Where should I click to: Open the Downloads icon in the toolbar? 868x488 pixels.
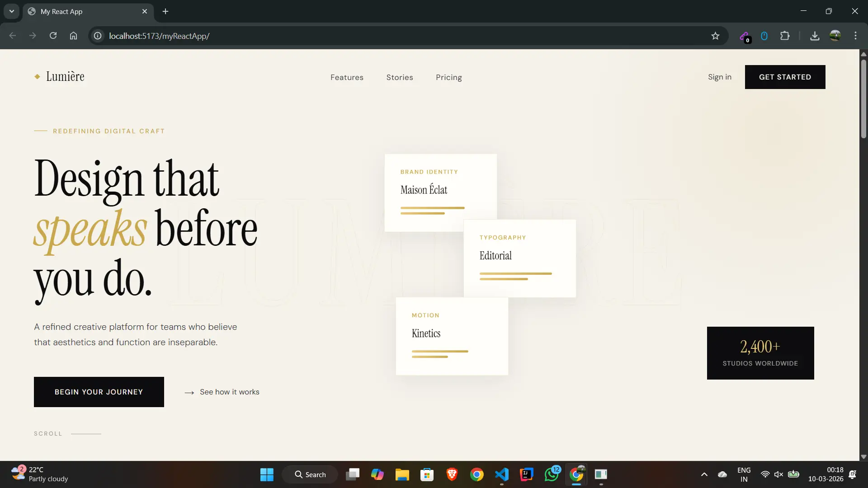[815, 36]
